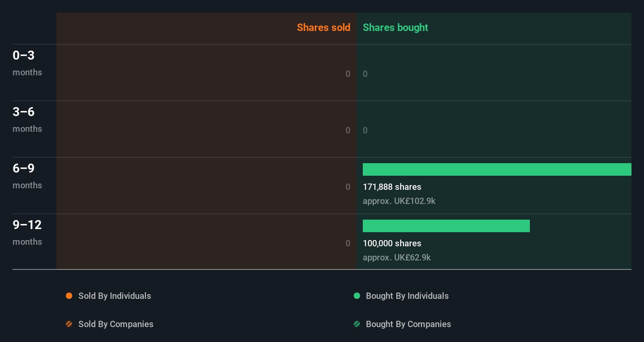Click the Shares sold column header

[323, 27]
